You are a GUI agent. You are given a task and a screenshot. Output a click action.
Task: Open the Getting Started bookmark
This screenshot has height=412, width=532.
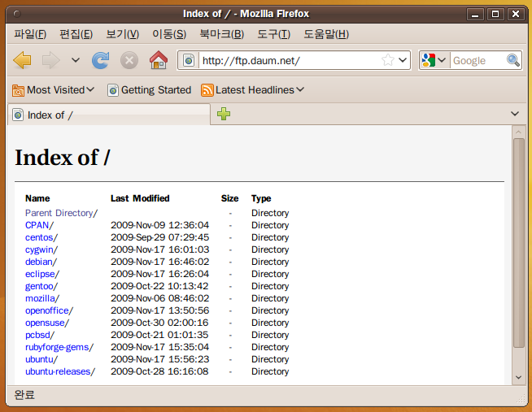pyautogui.click(x=150, y=90)
